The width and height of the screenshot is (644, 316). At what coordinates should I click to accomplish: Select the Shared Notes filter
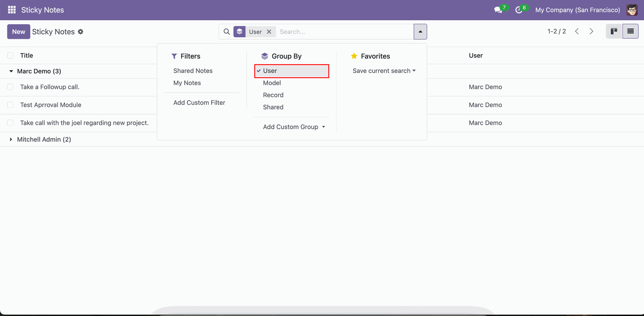pos(193,71)
